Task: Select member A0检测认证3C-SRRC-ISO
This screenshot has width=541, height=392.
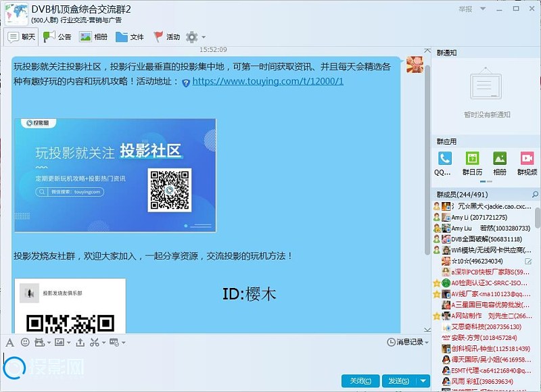Action: tap(483, 283)
